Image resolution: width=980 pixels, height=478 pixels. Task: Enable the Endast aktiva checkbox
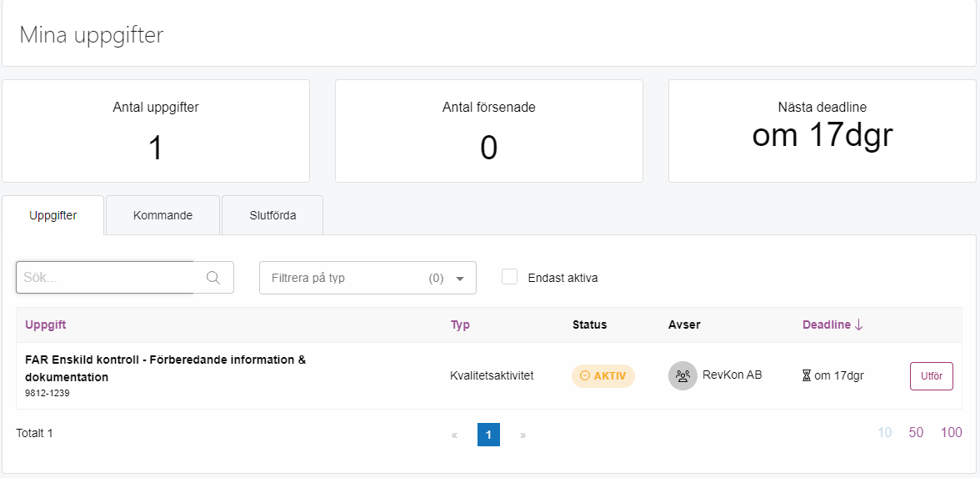point(510,277)
